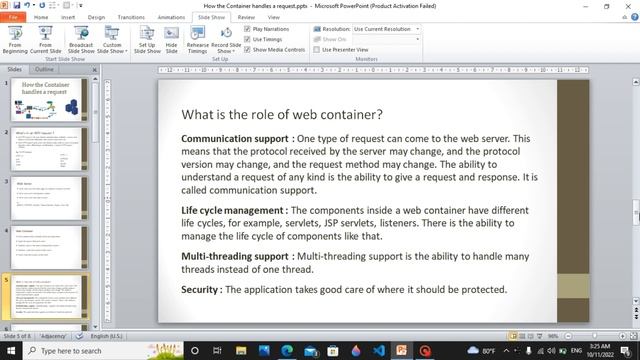
Task: Select the Slides pane tab
Action: tap(14, 69)
